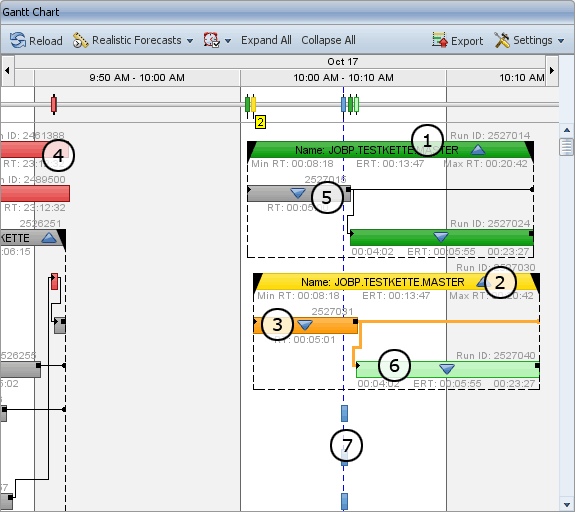Click Collapse All

click(x=328, y=40)
